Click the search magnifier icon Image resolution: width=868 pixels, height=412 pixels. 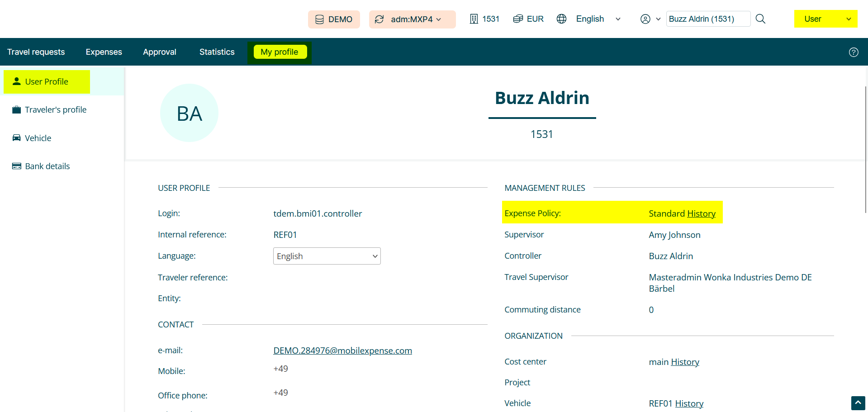pos(760,19)
